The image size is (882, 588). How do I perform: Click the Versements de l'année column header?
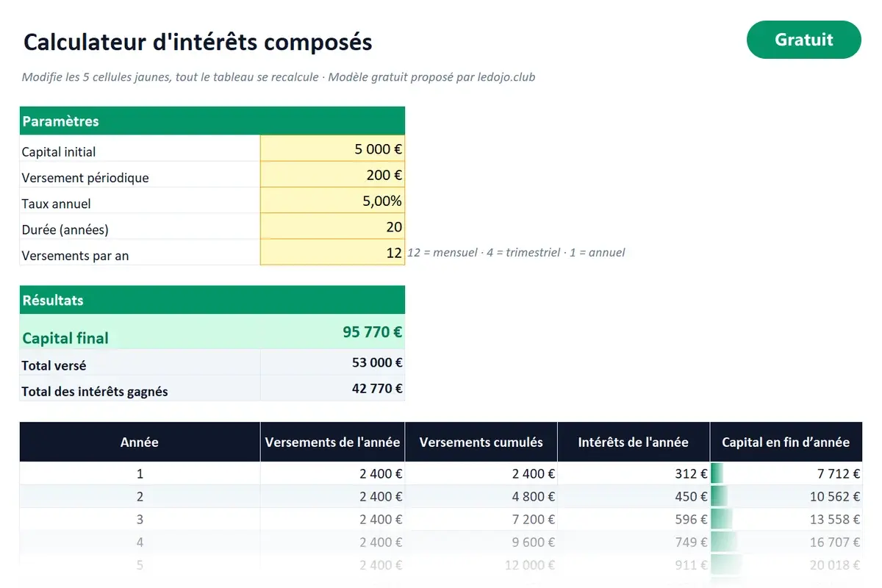point(332,442)
